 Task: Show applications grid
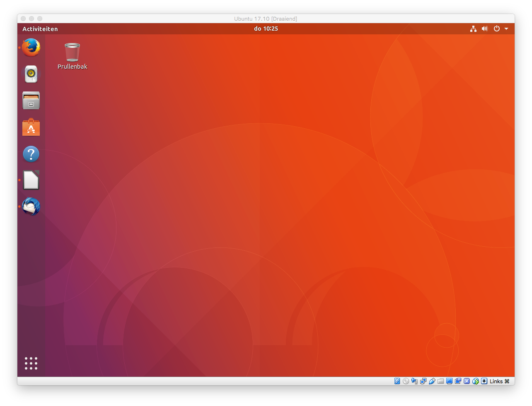pos(31,363)
